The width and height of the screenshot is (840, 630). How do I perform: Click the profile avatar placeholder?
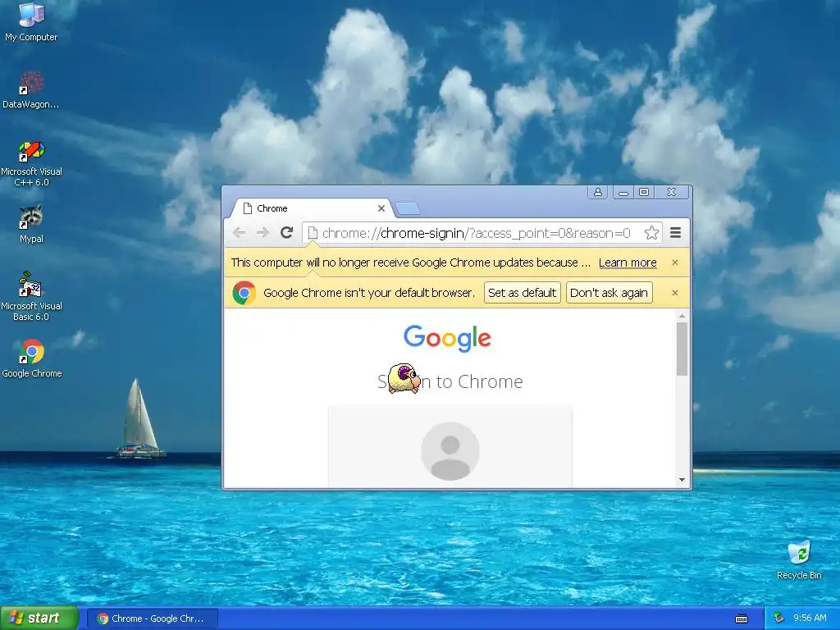point(450,451)
